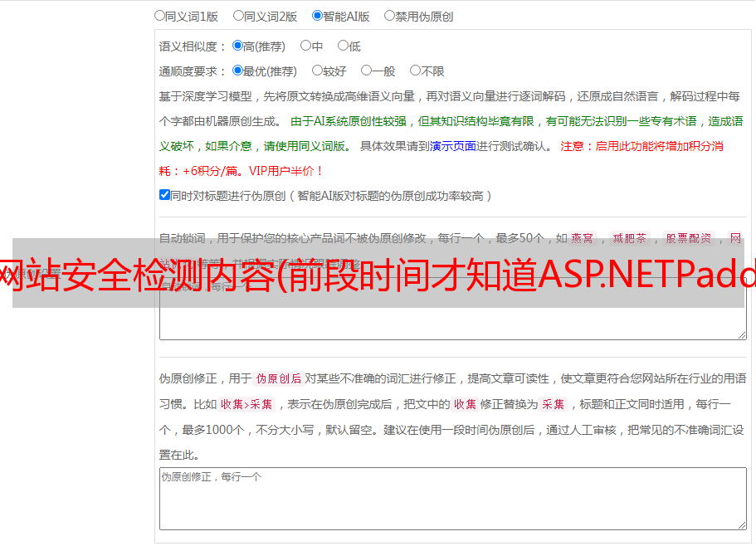This screenshot has width=756, height=546.
Task: Set 通顺度要求 to 不限
Action: click(415, 71)
